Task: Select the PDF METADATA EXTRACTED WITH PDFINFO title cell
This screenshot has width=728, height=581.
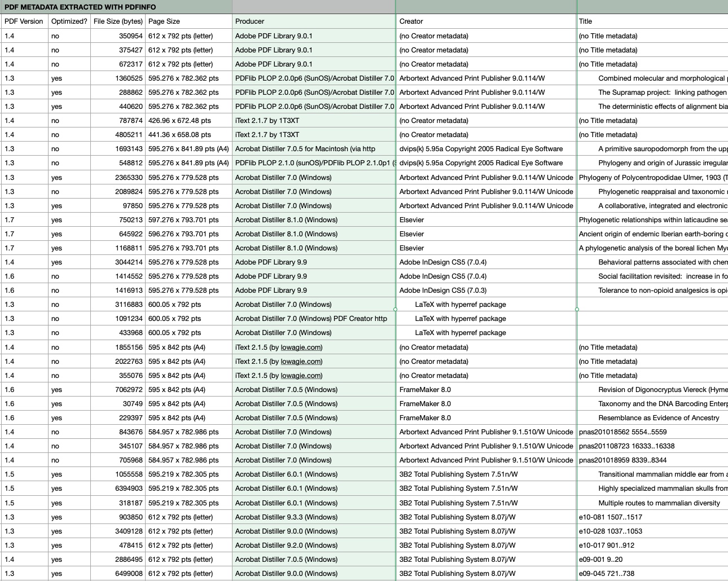Action: [80, 7]
